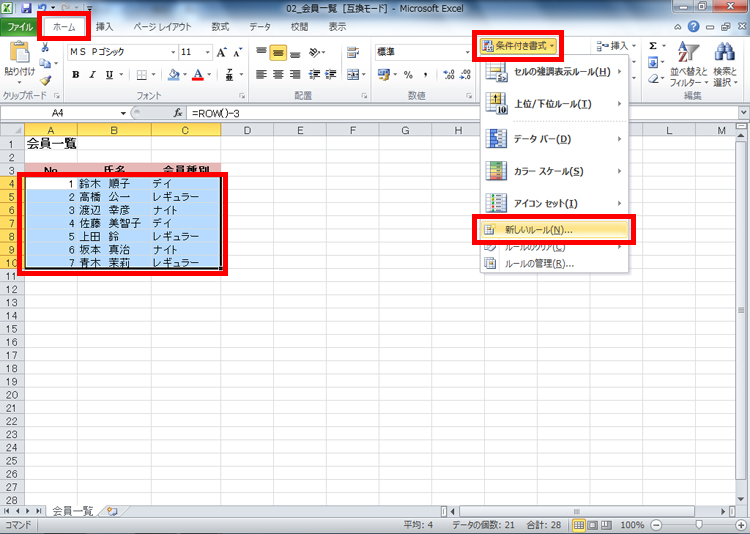The image size is (750, 534).
Task: Apply comma style
Action: pyautogui.click(x=425, y=75)
